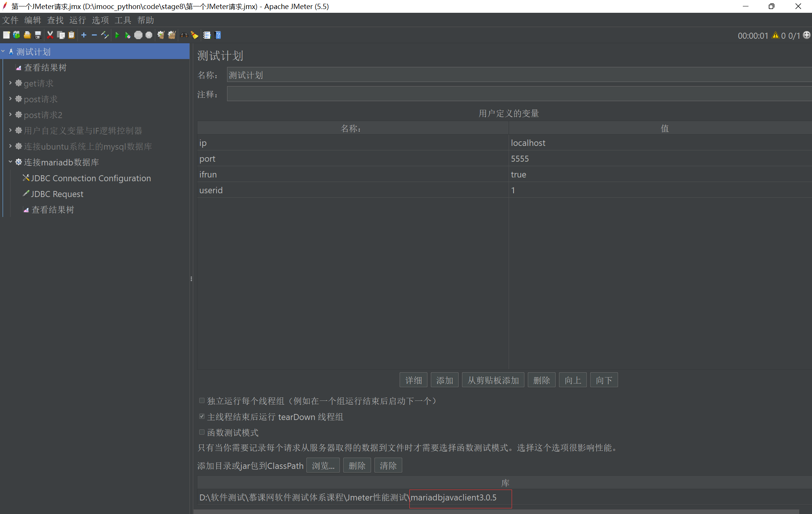The width and height of the screenshot is (812, 514).
Task: Click the Search binoculars icon
Action: (x=184, y=35)
